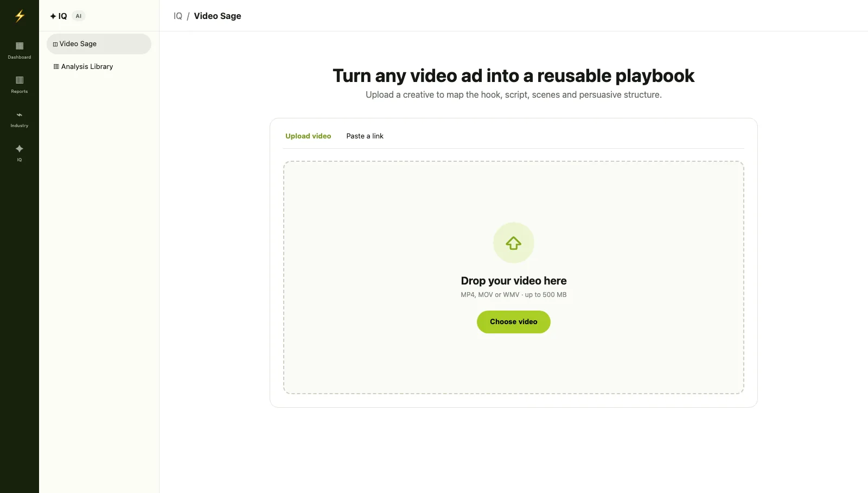The image size is (868, 493).
Task: Open Analysis Library in the side menu
Action: point(99,67)
